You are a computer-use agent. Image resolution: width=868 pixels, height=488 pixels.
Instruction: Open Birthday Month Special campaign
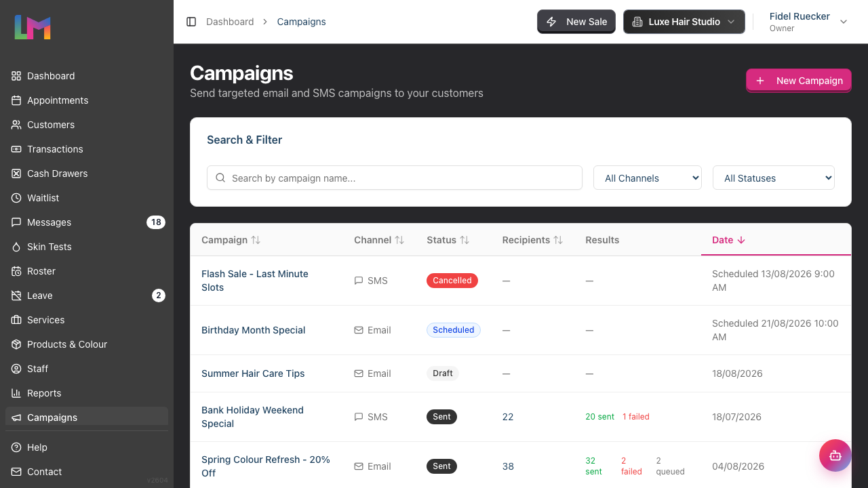click(x=253, y=330)
